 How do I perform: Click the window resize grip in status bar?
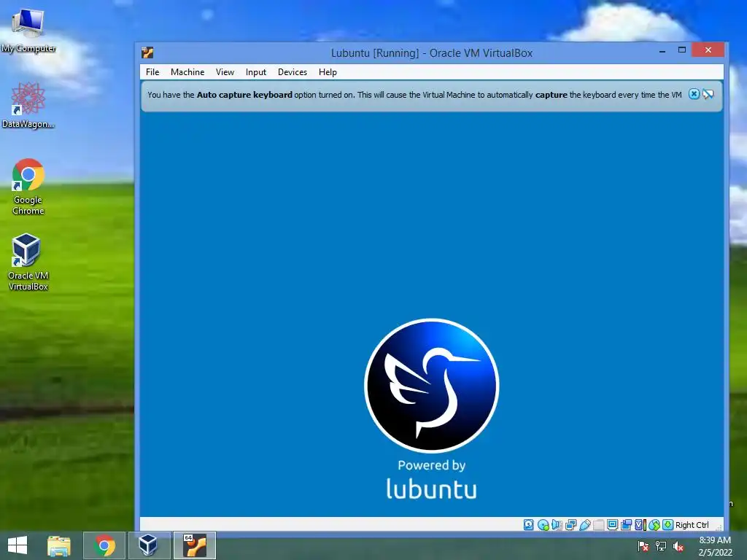click(x=719, y=526)
